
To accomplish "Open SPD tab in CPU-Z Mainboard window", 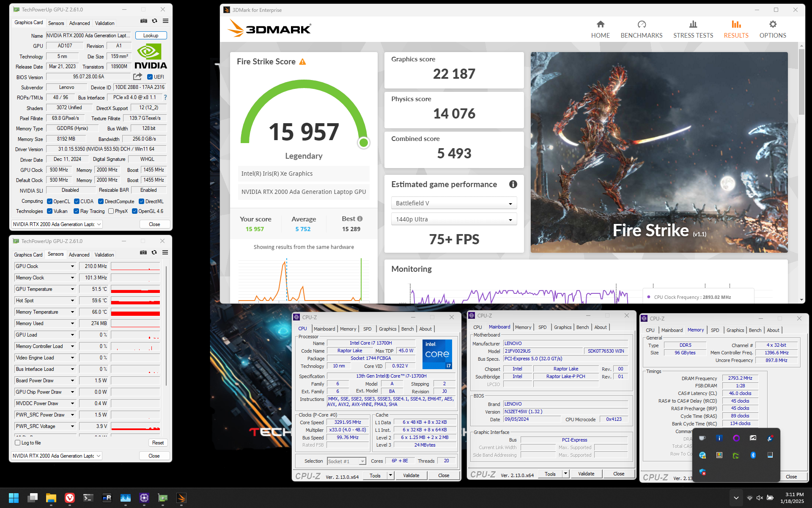I will tap(542, 327).
